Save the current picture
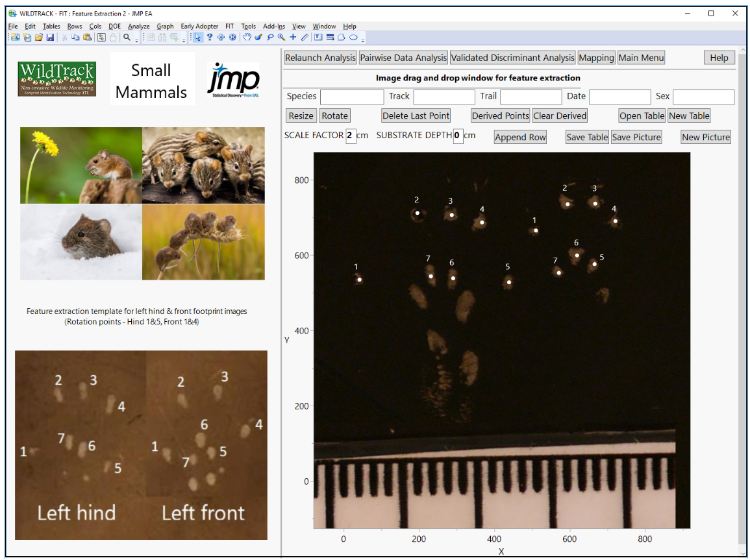The height and width of the screenshot is (560, 750). (x=636, y=137)
